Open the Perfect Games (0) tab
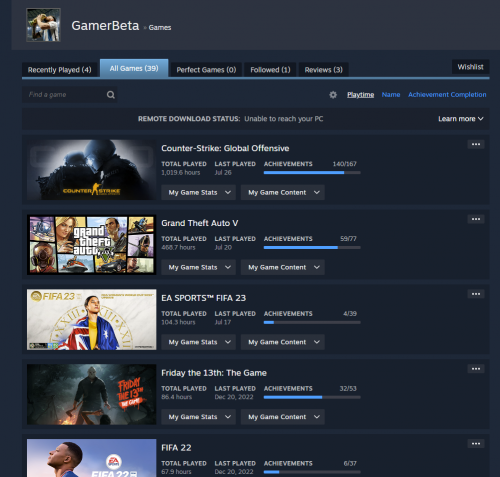The image size is (500, 477). coord(206,70)
